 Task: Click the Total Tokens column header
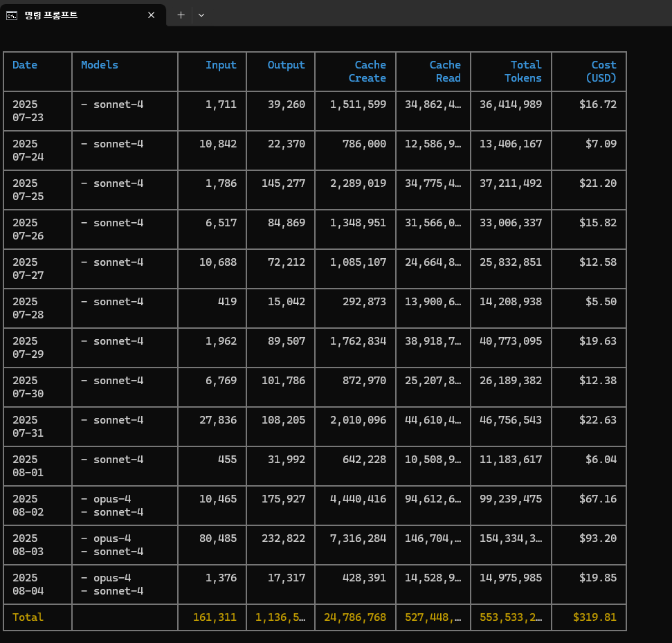point(523,71)
